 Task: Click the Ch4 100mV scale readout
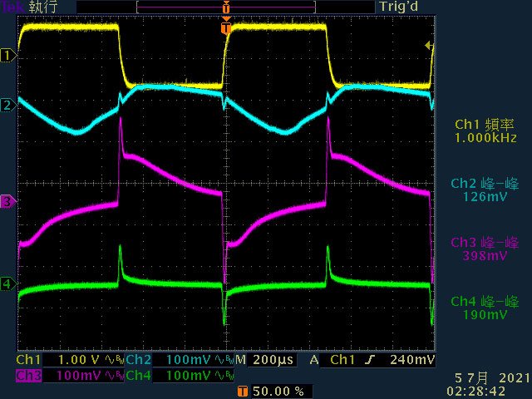[189, 375]
